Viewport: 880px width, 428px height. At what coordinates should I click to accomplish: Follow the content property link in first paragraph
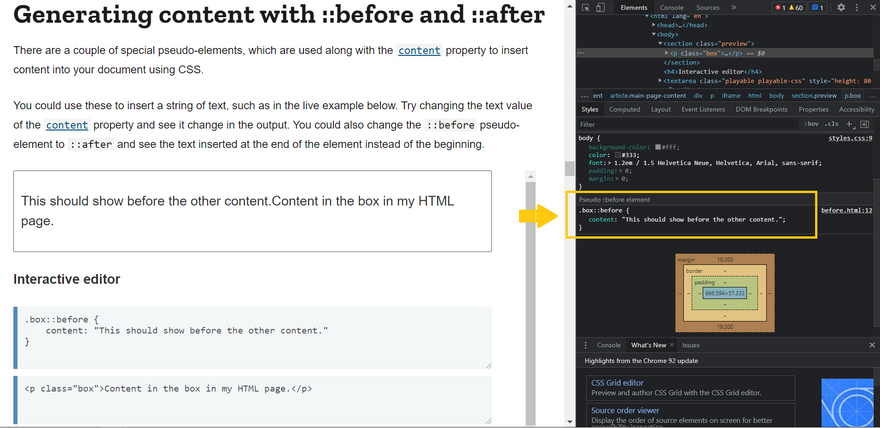[418, 51]
